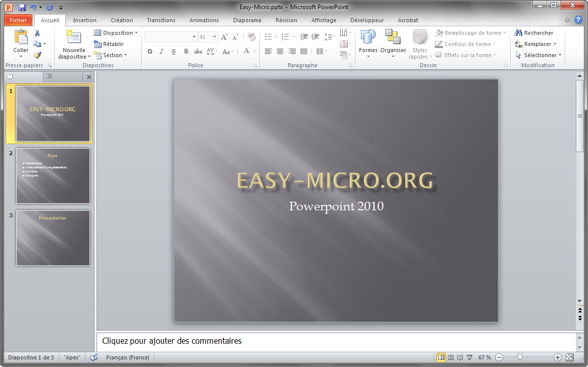This screenshot has width=588, height=367.
Task: Clear all formatting with eraser icon
Action: pyautogui.click(x=251, y=37)
